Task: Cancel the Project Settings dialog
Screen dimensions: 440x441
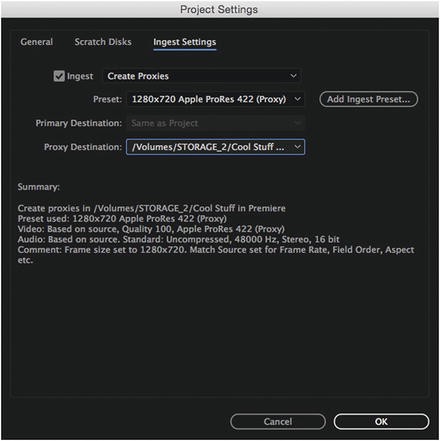Action: tap(278, 422)
